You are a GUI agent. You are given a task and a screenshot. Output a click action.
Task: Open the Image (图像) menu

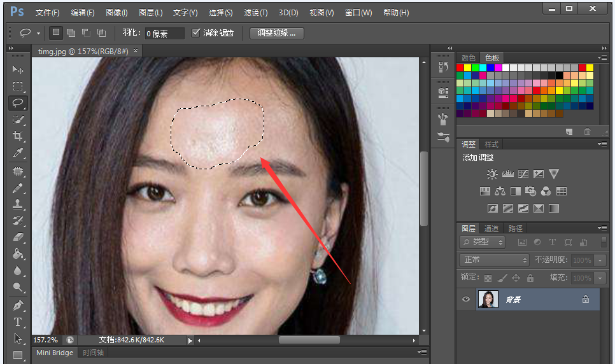pos(117,13)
